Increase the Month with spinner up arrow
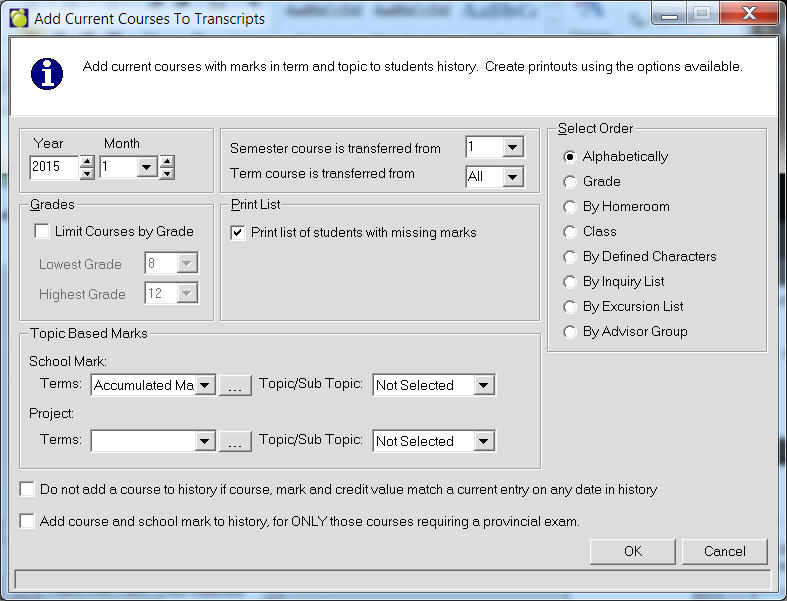The width and height of the screenshot is (787, 601). pos(166,161)
